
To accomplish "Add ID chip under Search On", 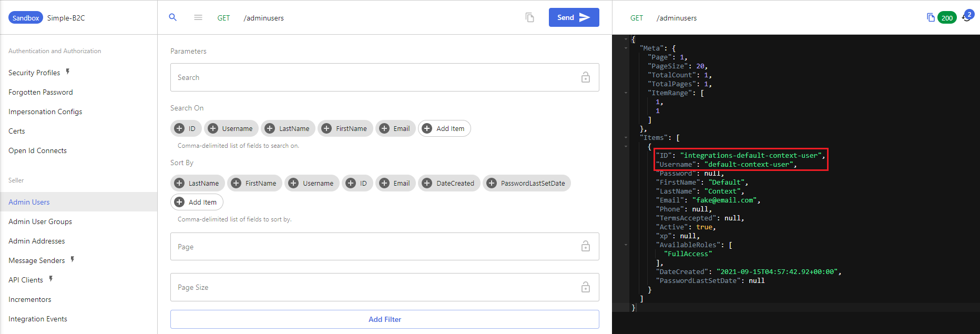I will (186, 128).
